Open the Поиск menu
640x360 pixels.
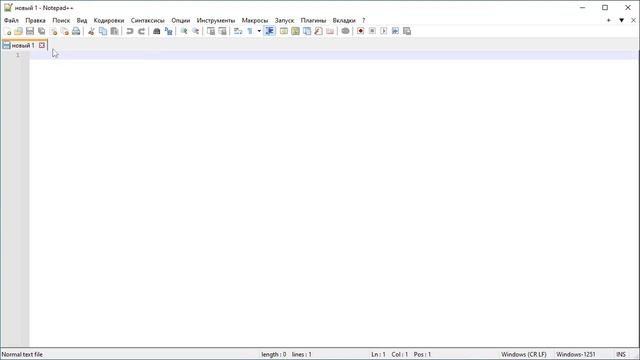61,20
